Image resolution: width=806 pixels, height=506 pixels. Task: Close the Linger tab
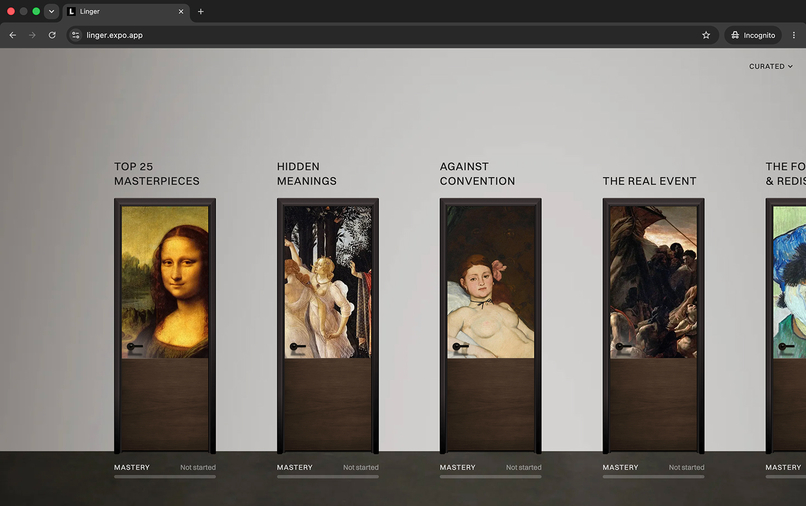click(181, 11)
